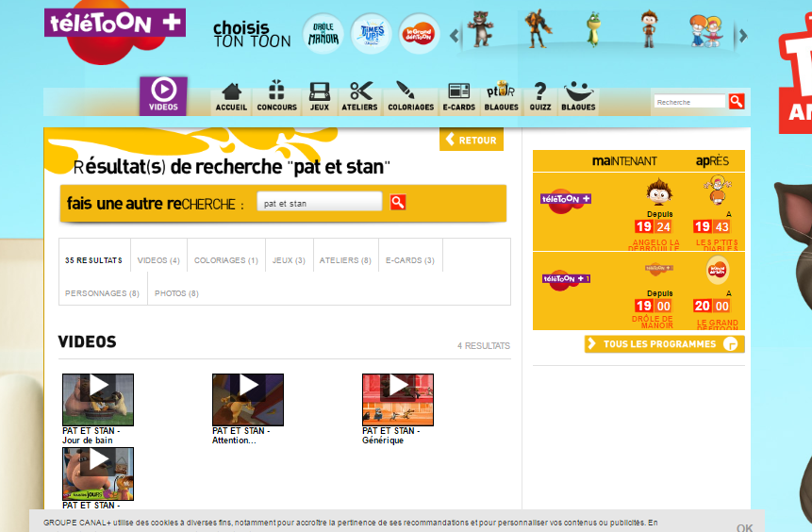This screenshot has height=532, width=812.
Task: Open 'PAT ET STAN - Générique' title link
Action: (391, 436)
